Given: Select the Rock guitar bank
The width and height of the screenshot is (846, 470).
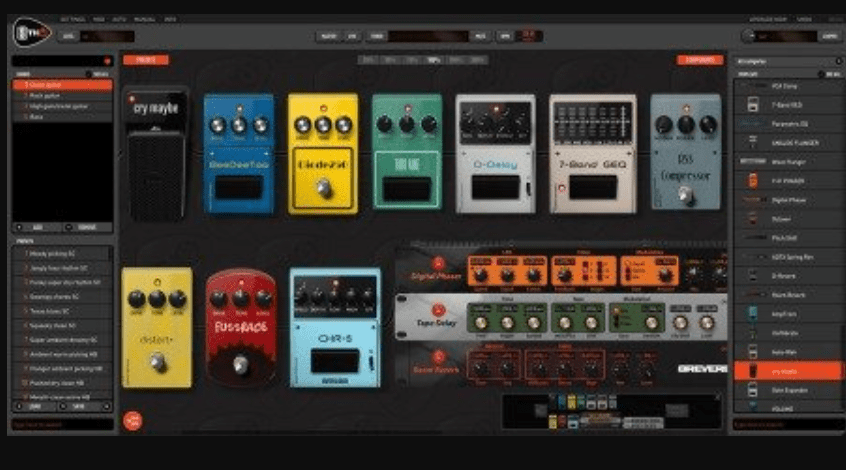Looking at the screenshot, I should pos(62,96).
